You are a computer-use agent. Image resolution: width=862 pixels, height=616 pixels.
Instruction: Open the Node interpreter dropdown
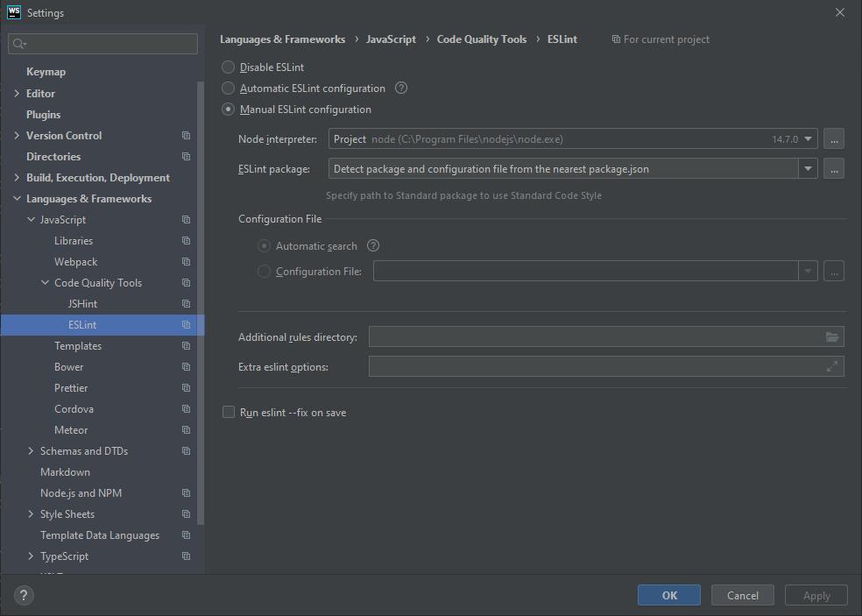pos(808,139)
